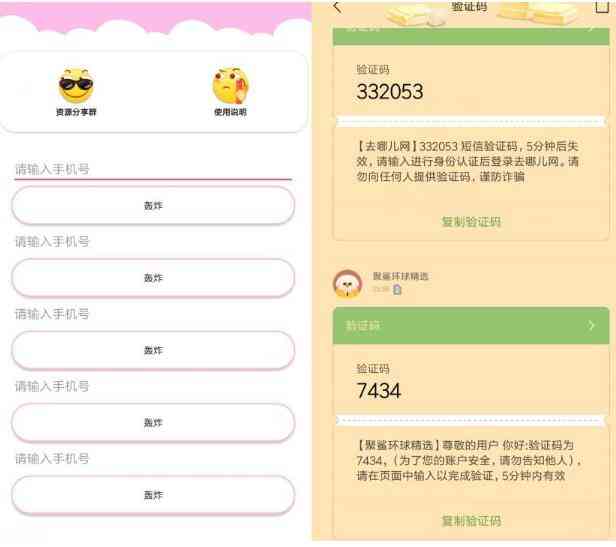This screenshot has height=547, width=616.
Task: Copy the 332053 code via 复制验证码
Action: [471, 222]
